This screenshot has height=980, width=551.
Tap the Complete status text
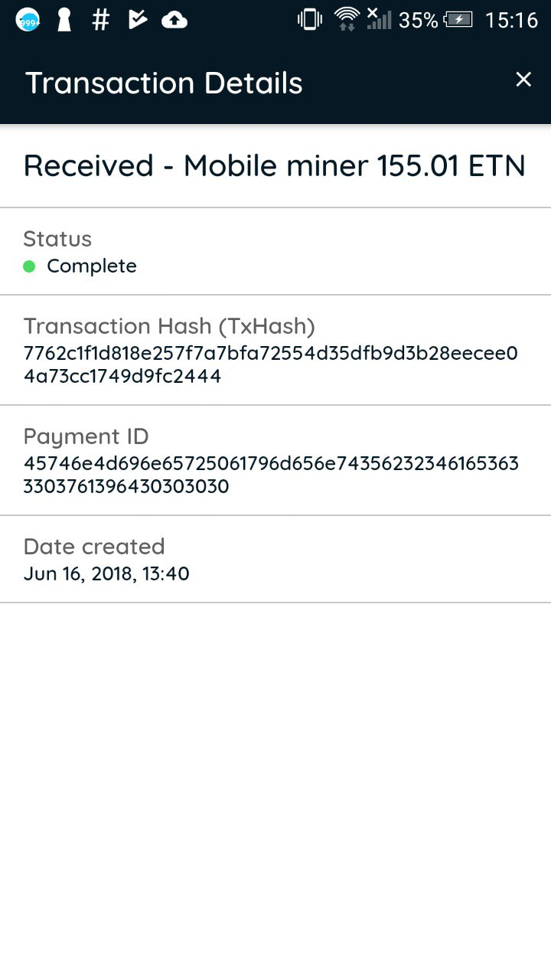pos(92,266)
